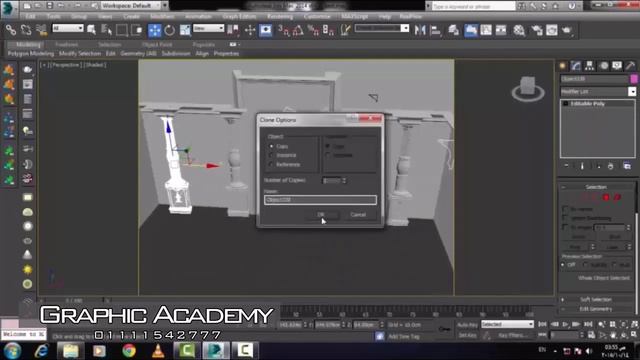Toggle the Percent Snap icon

coord(313,30)
